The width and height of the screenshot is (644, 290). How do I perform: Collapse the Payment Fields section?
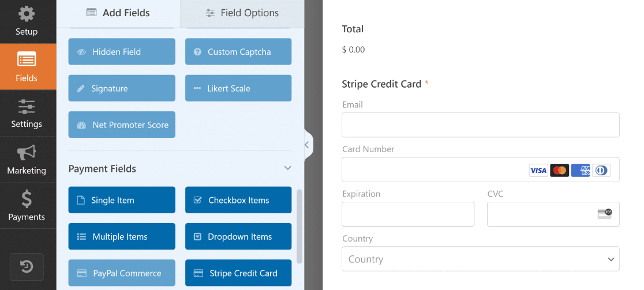[x=288, y=168]
